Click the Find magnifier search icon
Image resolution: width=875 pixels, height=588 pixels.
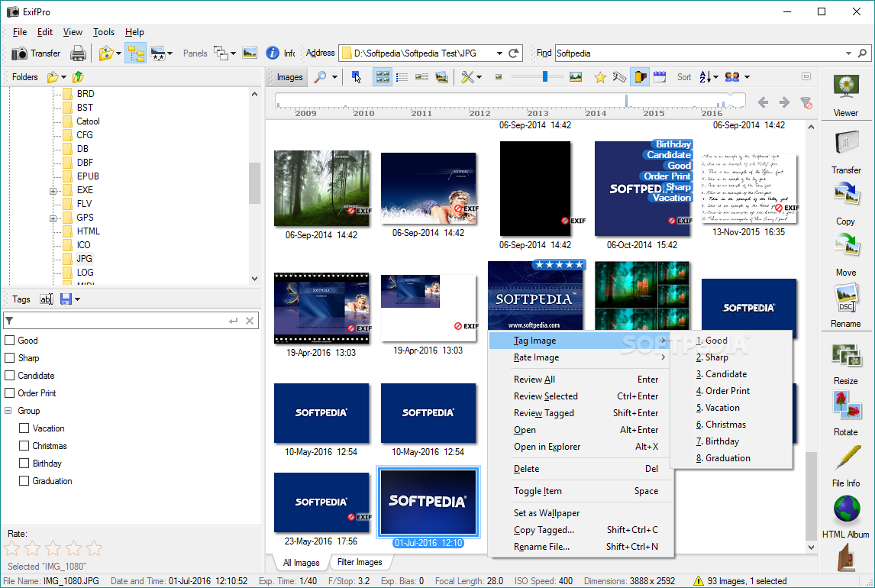[862, 53]
